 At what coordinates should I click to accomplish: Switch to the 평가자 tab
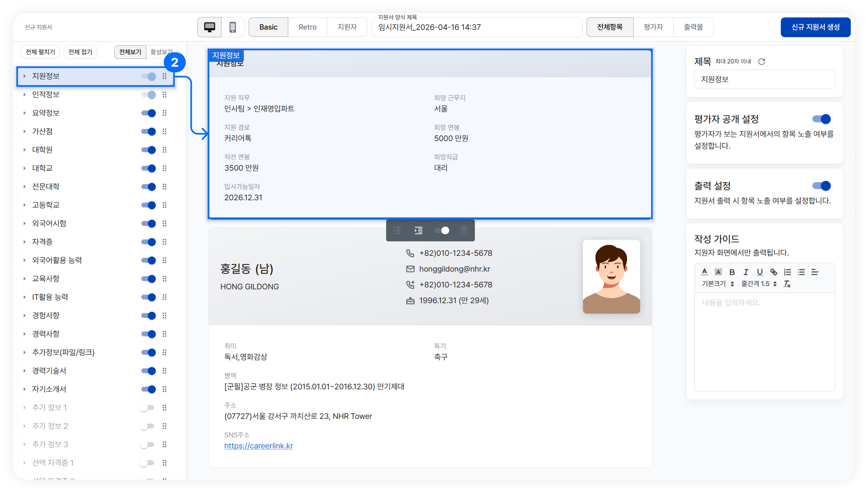click(653, 27)
